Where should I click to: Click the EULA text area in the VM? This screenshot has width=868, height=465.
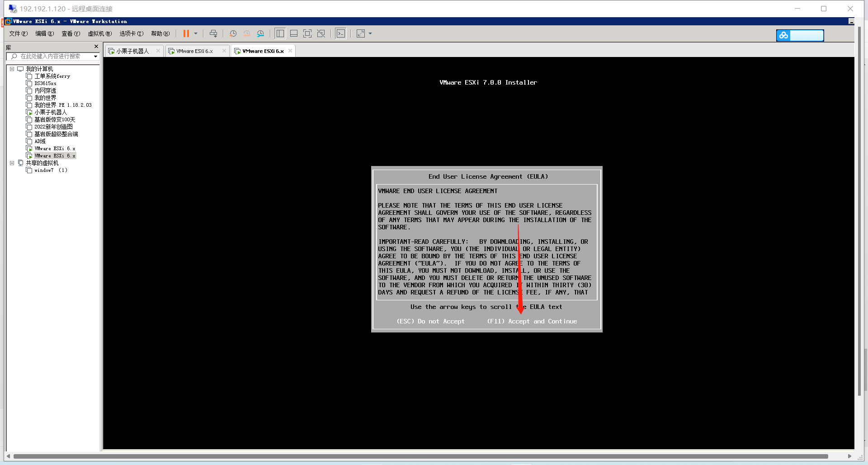[x=486, y=242]
